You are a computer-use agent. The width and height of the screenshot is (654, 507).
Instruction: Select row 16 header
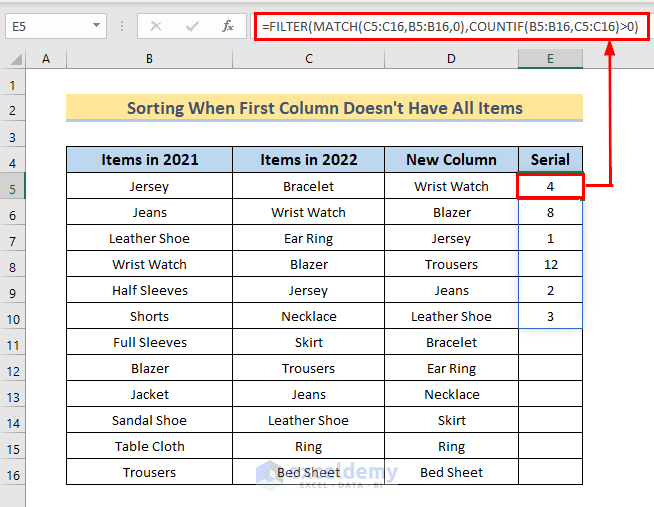coord(14,473)
